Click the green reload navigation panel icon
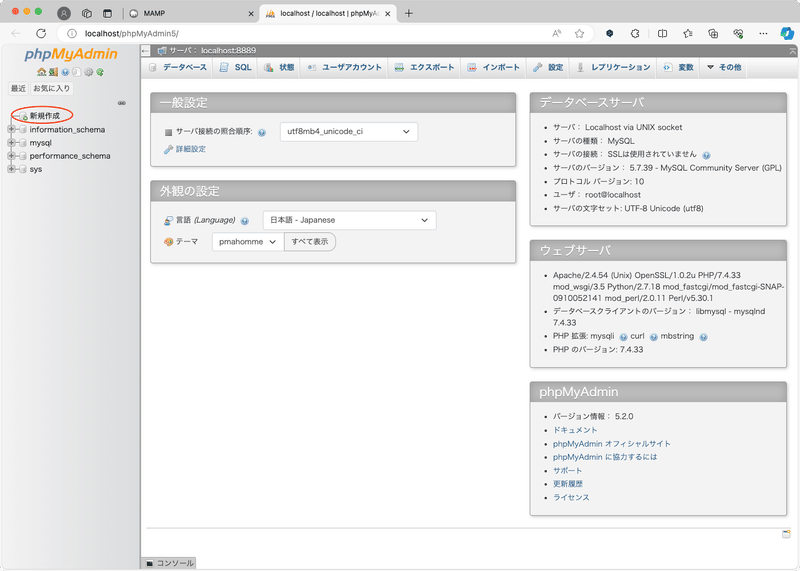The image size is (800, 571). coord(100,72)
